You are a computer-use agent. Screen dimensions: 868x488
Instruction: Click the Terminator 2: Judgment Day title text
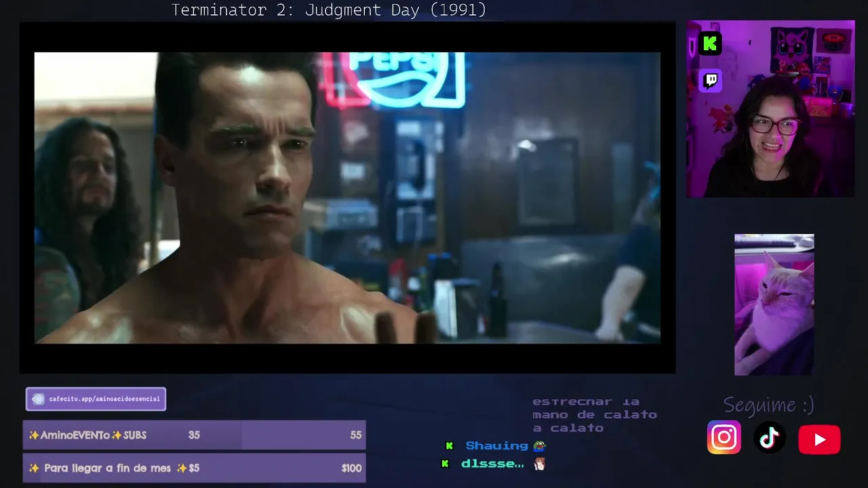point(329,10)
